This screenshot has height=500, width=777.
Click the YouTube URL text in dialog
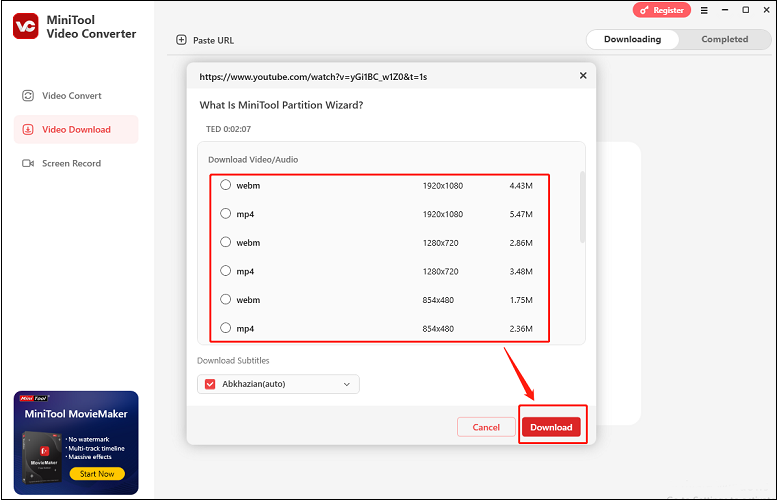(313, 77)
